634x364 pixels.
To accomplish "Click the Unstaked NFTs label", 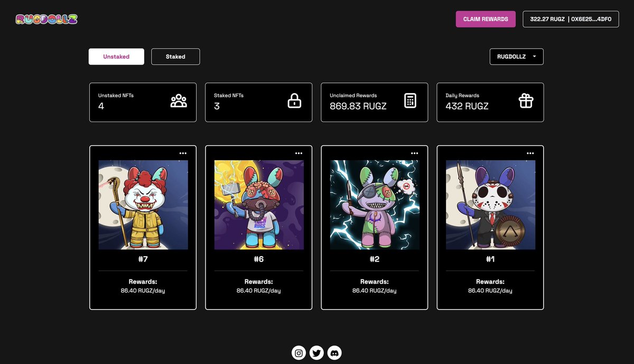I will (x=116, y=96).
